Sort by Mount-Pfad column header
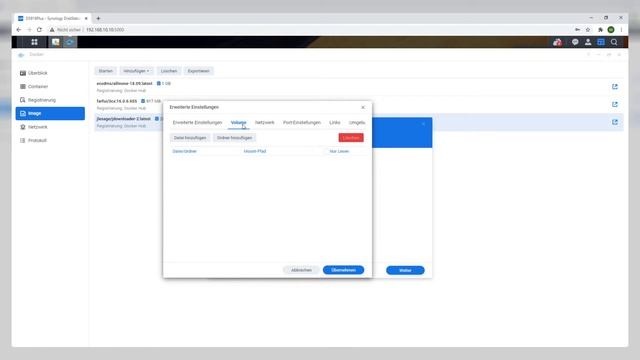Viewport: 640px width, 360px height. click(x=255, y=151)
